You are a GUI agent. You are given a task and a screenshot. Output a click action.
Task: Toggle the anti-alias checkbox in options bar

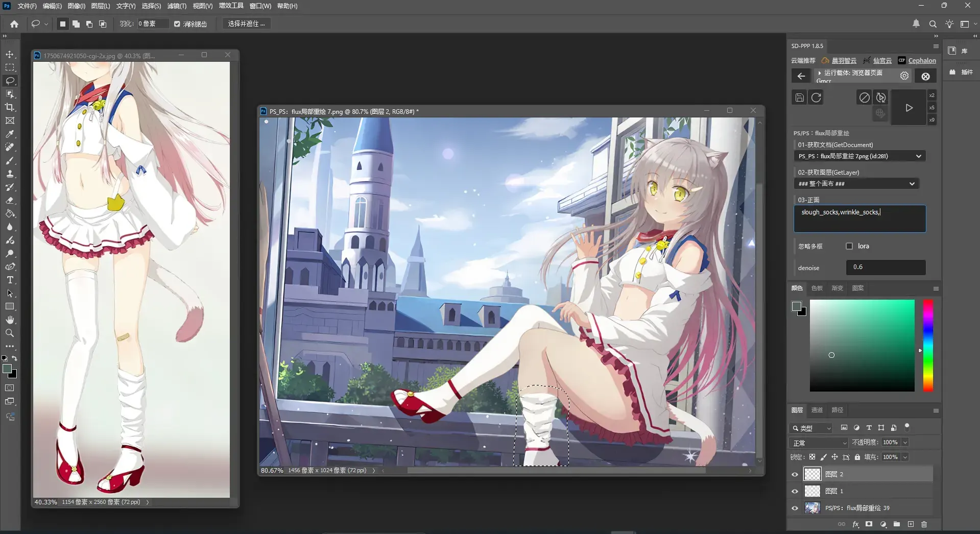point(177,24)
